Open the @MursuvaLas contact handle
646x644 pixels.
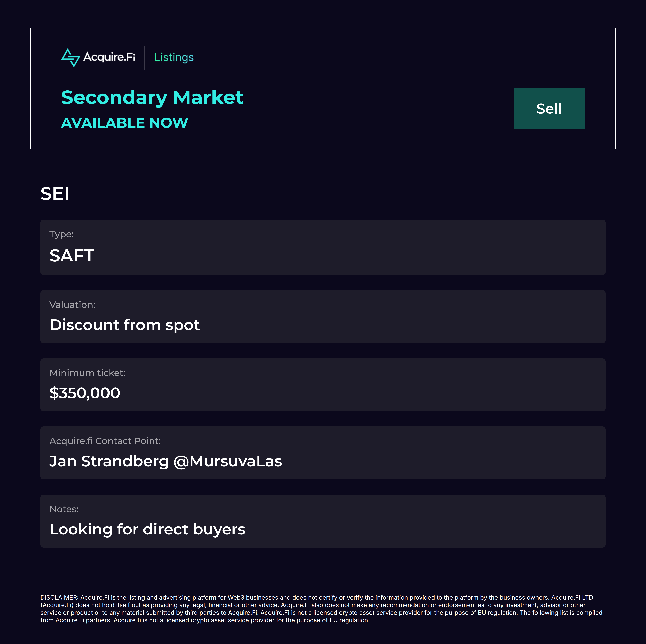tap(228, 461)
